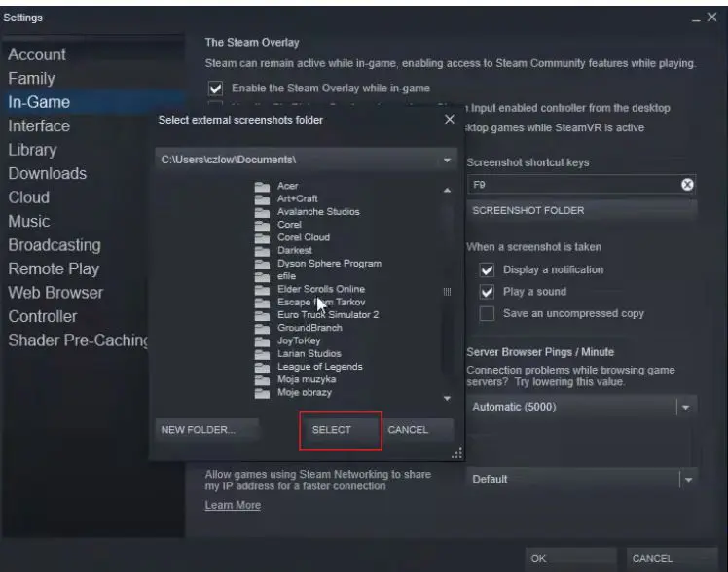Open the Dyson Sphere Program folder
The image size is (728, 572).
tap(329, 264)
